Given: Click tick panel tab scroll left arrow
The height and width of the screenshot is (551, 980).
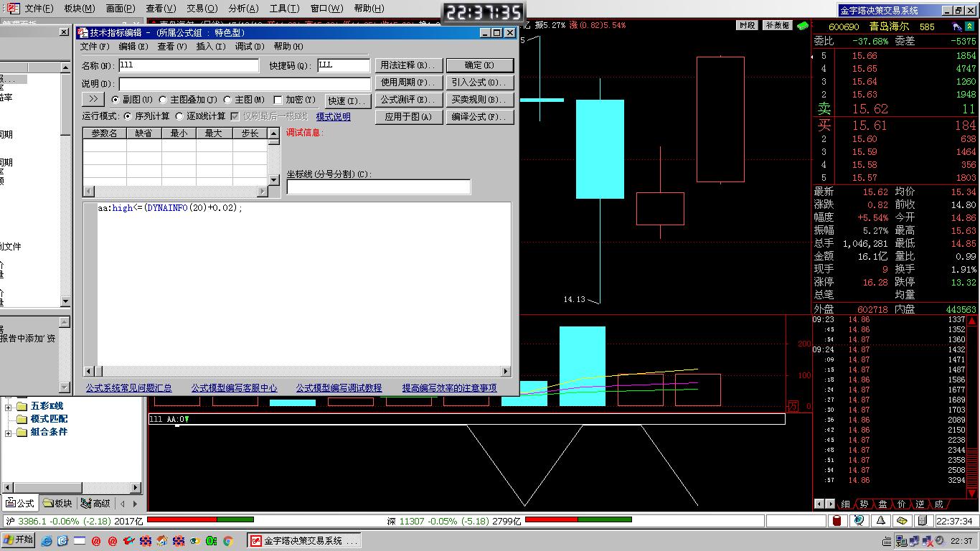Looking at the screenshot, I should coord(819,504).
